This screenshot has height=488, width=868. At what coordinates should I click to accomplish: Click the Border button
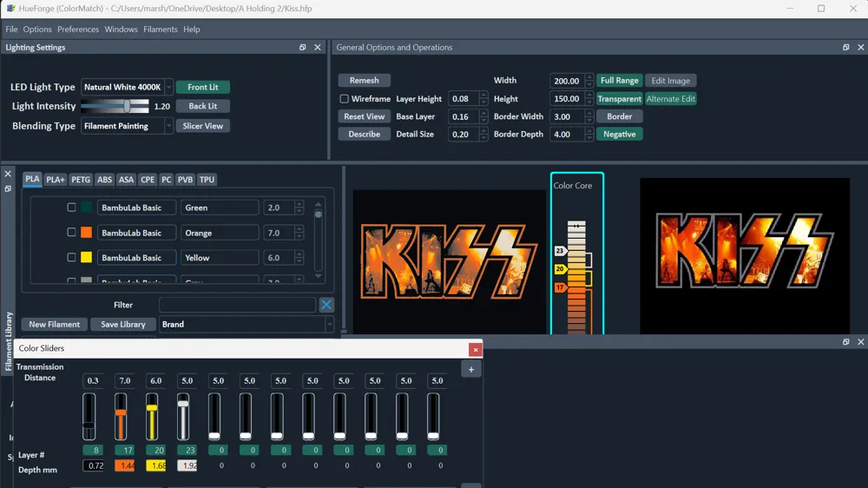pos(620,116)
